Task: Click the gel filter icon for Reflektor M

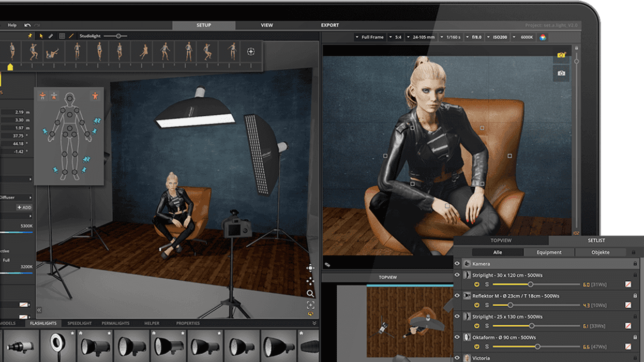Action: [628, 305]
